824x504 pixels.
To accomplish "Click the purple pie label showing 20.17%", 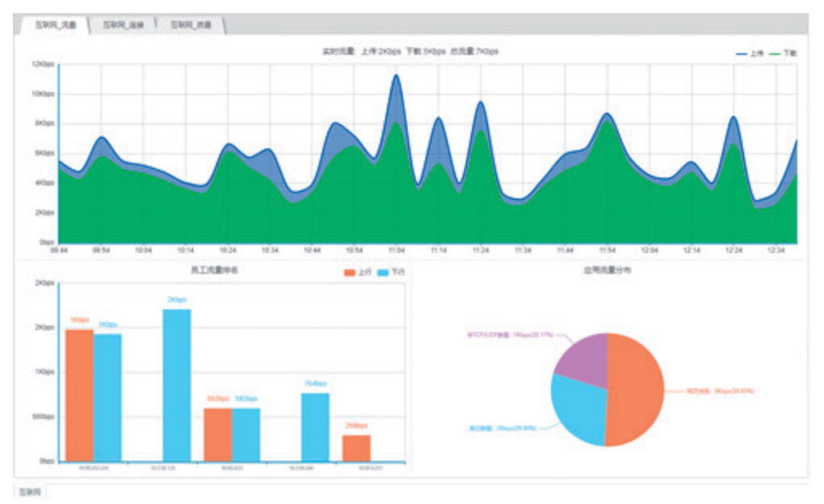I will click(x=510, y=335).
